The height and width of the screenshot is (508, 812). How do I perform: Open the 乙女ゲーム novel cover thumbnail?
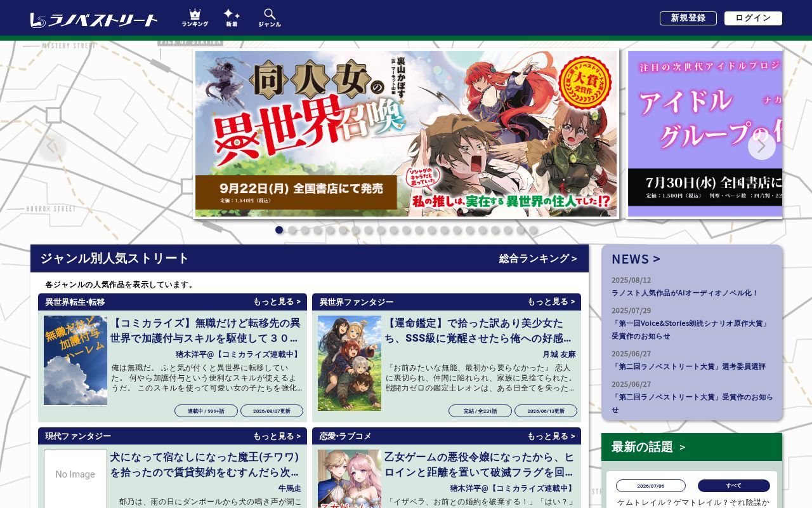pos(350,479)
